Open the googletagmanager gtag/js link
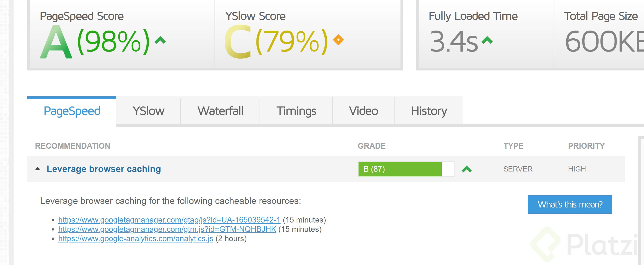The height and width of the screenshot is (265, 644). [x=169, y=220]
